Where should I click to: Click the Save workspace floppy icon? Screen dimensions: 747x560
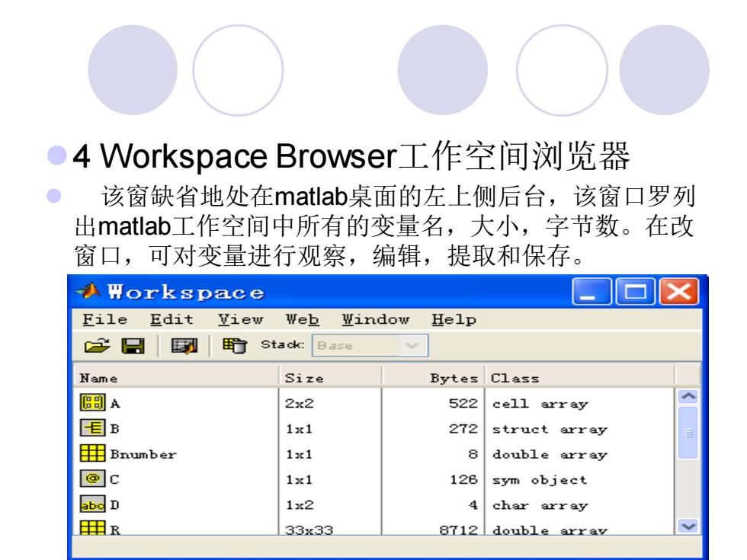point(133,345)
